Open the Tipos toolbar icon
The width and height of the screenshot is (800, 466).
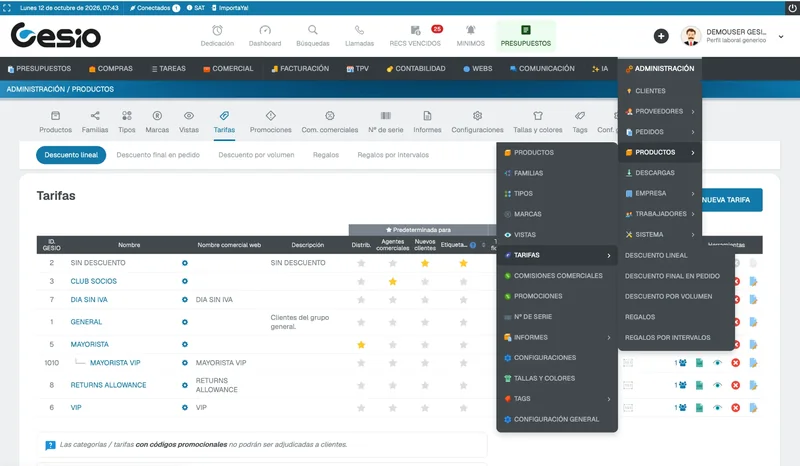click(x=127, y=116)
